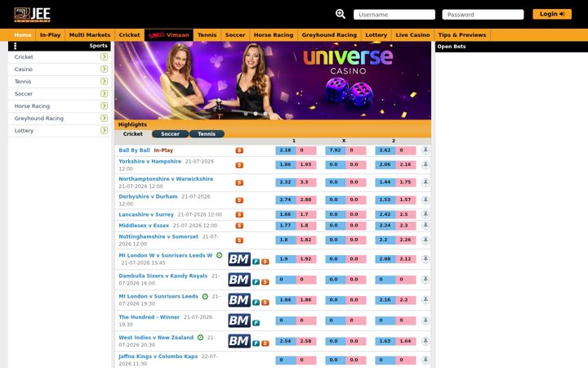The image size is (588, 368).
Task: Click the Username input field
Action: tap(394, 15)
